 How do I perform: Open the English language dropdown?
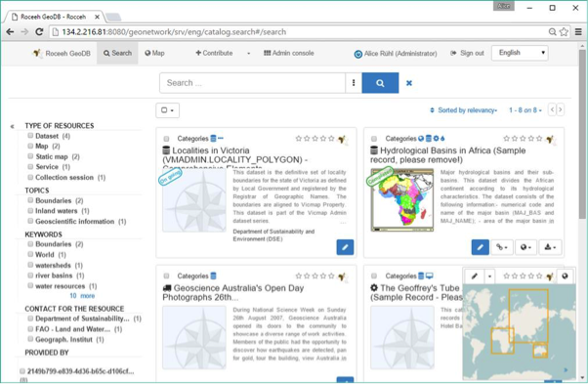(520, 53)
